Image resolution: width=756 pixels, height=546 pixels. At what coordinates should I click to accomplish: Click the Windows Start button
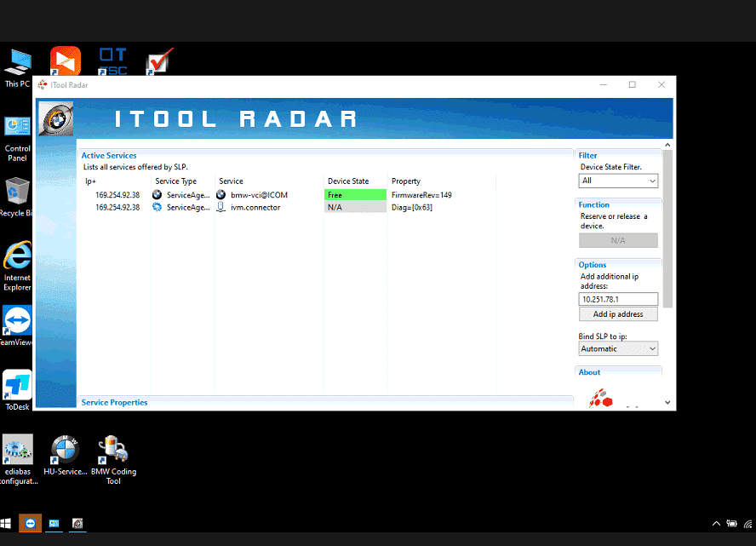6,523
